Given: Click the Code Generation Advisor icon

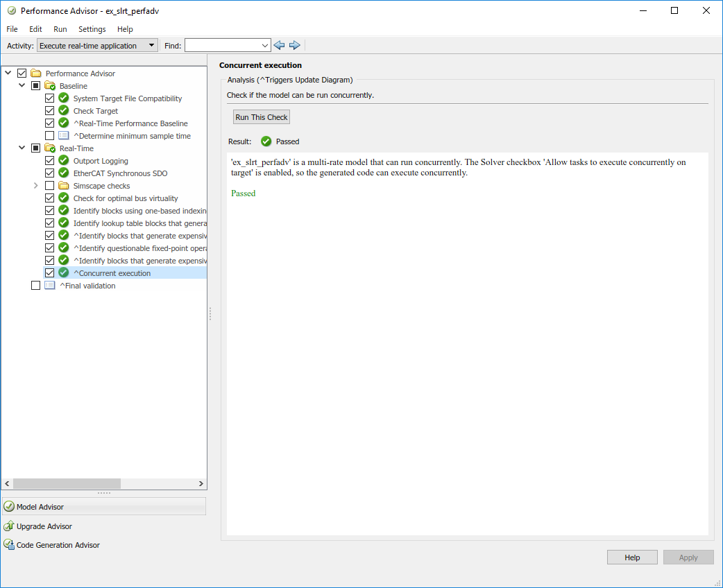Looking at the screenshot, I should point(9,545).
